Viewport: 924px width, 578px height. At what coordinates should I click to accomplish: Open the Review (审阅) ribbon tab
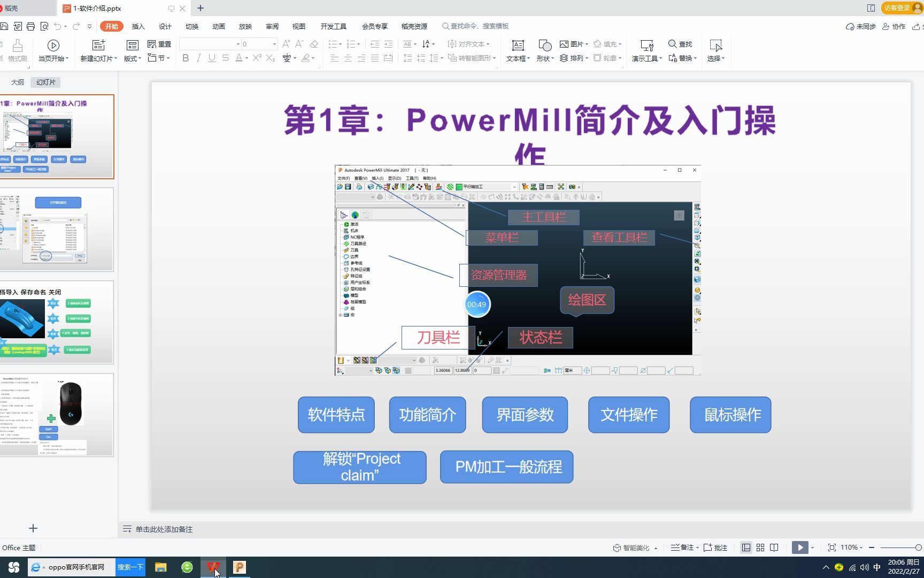coord(272,26)
